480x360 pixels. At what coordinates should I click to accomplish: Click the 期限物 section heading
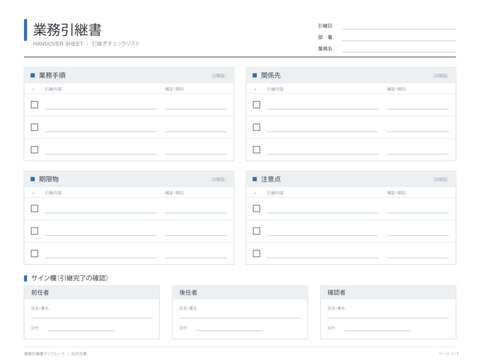[49, 179]
